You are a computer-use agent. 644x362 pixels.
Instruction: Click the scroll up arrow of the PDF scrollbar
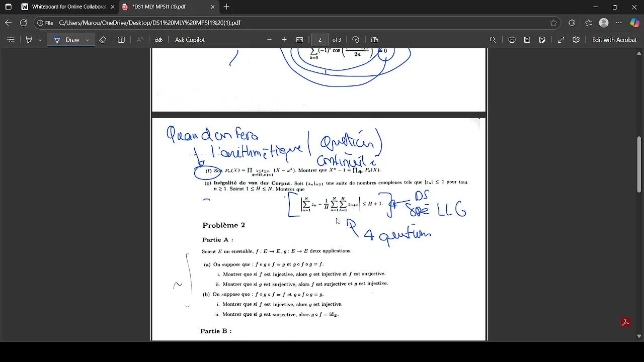639,53
